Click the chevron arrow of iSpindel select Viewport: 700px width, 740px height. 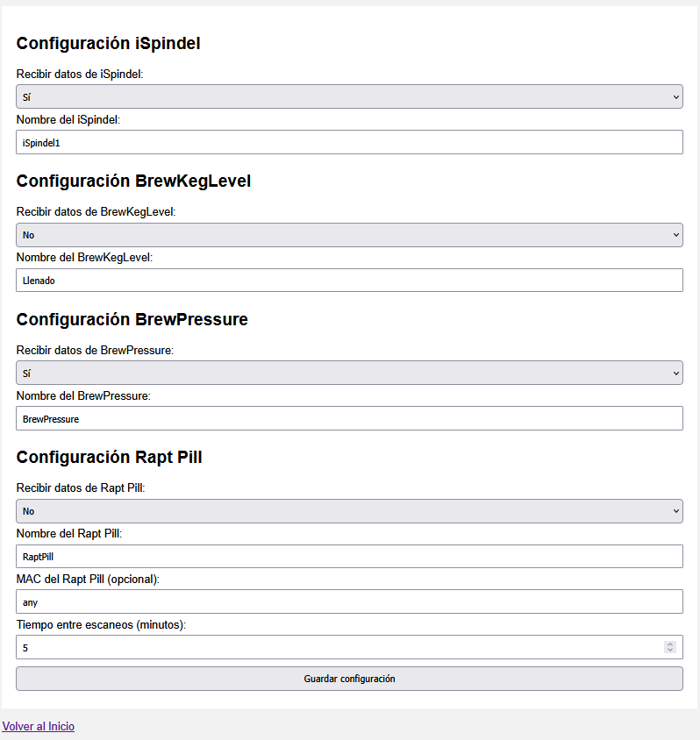[676, 97]
